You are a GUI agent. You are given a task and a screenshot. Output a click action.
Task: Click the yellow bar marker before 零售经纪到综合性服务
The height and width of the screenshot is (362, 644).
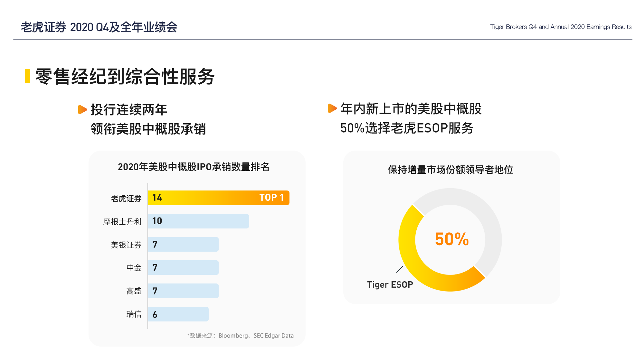coord(28,76)
